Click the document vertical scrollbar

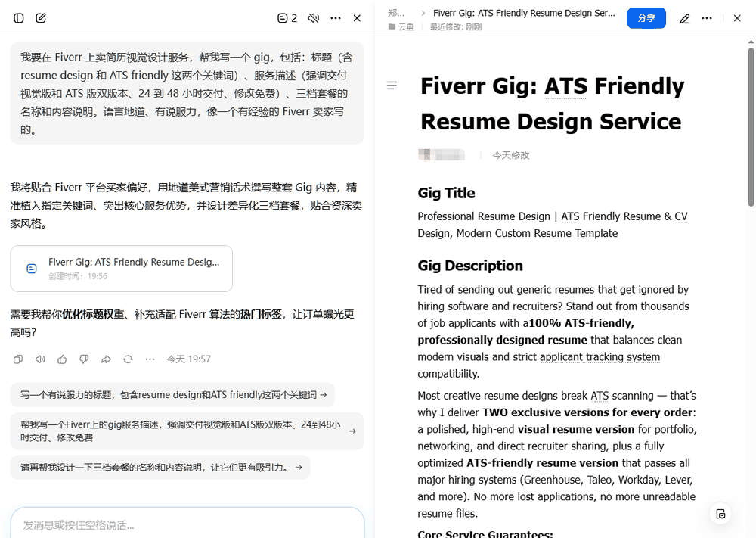(x=751, y=127)
